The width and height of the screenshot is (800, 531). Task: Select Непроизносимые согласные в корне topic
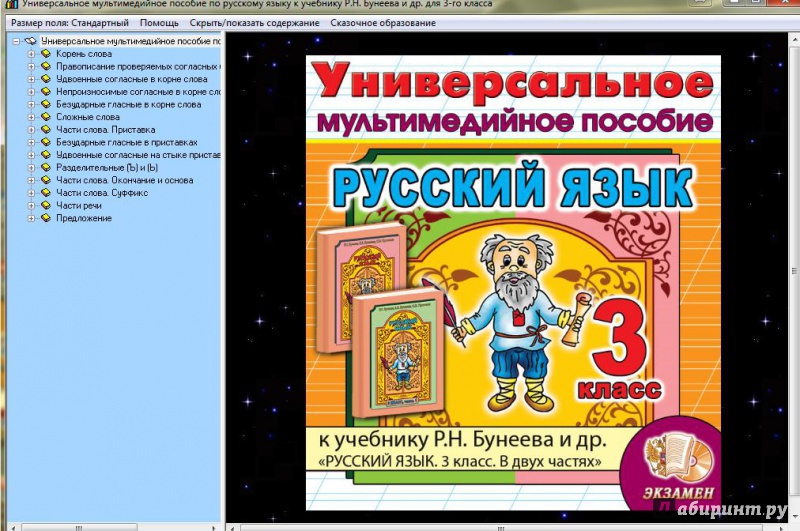(138, 92)
